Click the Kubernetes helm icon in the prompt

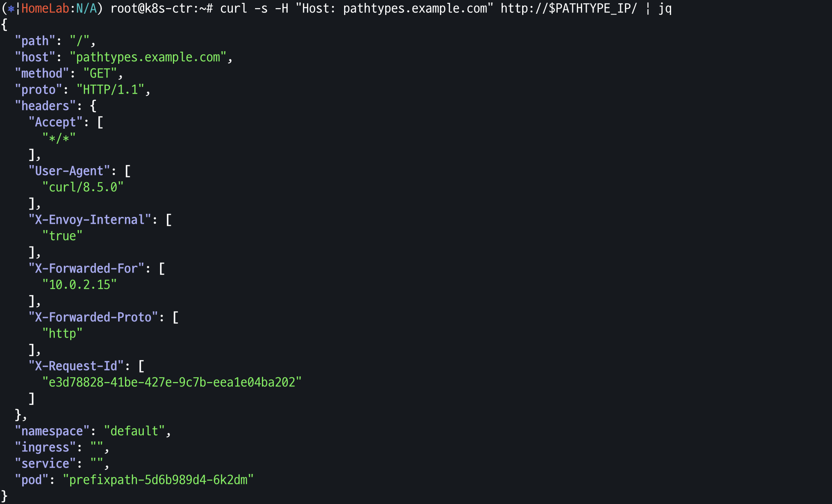point(11,9)
